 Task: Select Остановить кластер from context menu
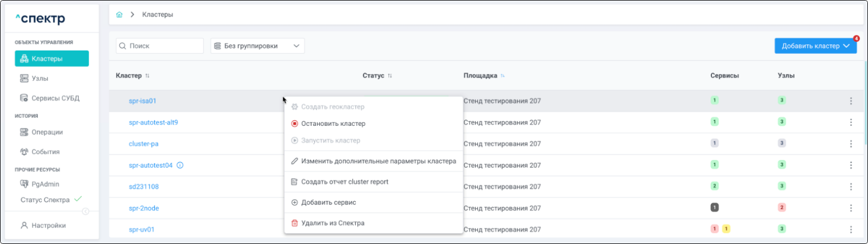[x=333, y=124]
